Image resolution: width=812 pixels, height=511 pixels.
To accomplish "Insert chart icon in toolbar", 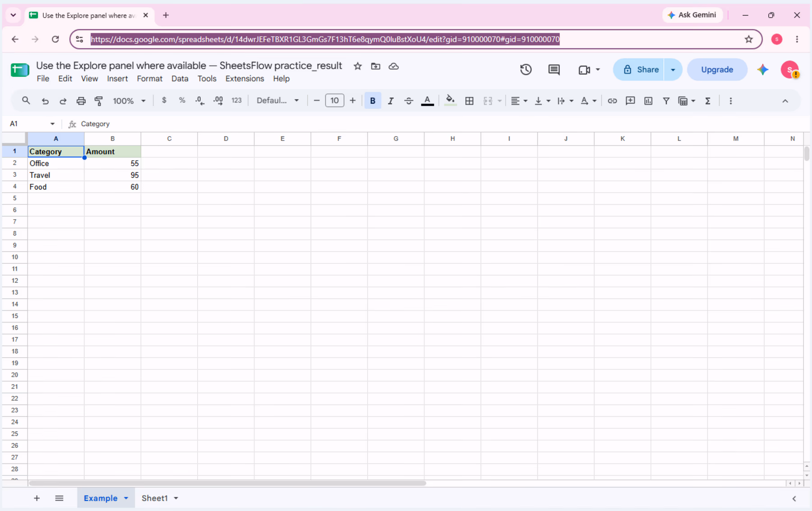I will (x=648, y=101).
